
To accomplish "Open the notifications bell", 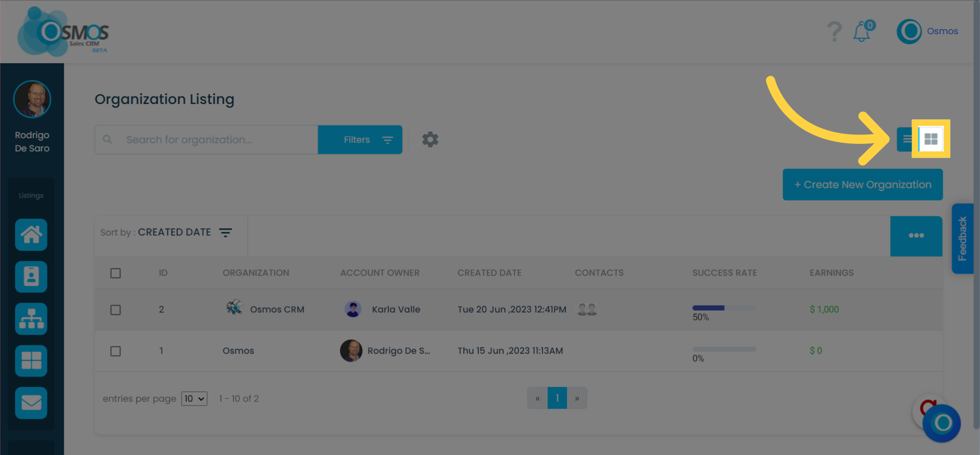I will click(863, 31).
